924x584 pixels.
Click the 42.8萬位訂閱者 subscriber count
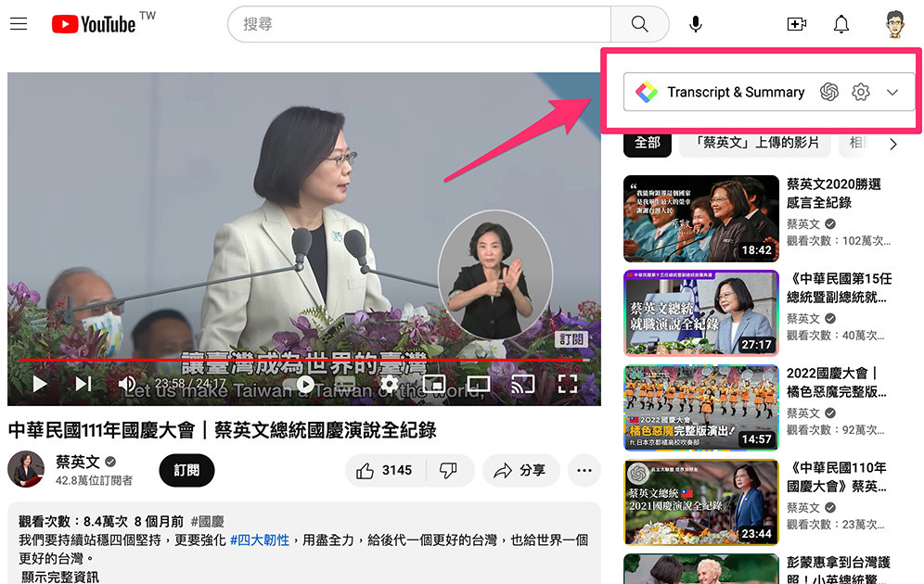94,480
